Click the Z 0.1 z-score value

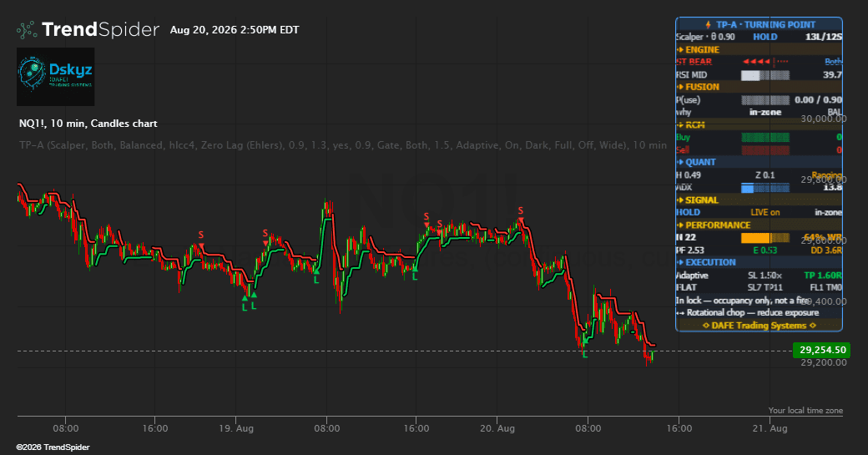tap(765, 175)
